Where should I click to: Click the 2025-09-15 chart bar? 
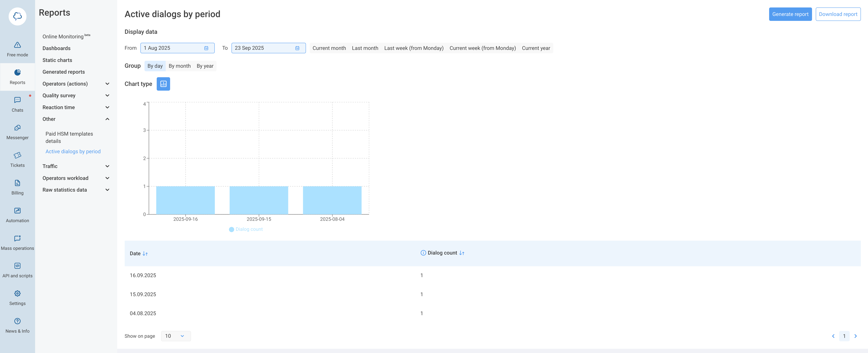(x=259, y=200)
